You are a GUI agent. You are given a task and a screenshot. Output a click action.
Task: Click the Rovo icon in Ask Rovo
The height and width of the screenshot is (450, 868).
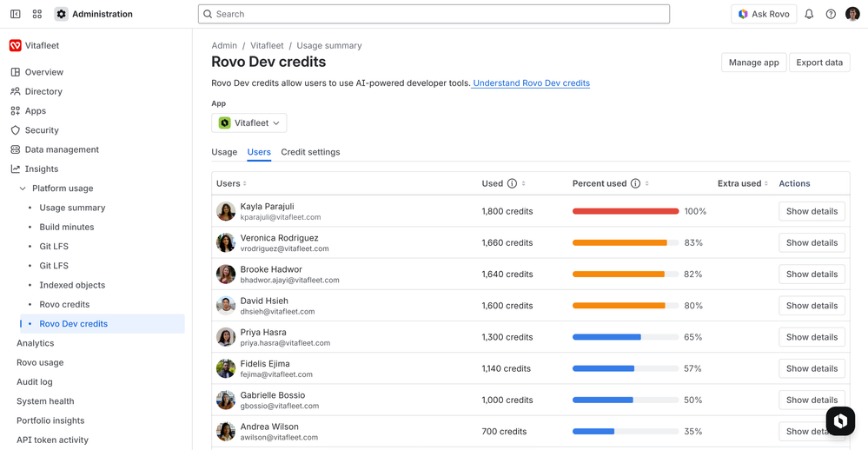click(x=743, y=14)
